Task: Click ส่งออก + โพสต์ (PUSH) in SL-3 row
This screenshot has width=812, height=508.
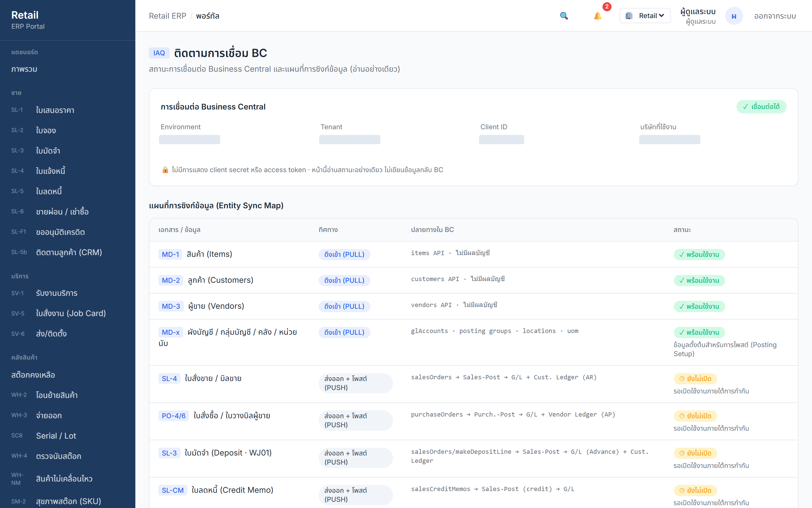Action: point(356,457)
